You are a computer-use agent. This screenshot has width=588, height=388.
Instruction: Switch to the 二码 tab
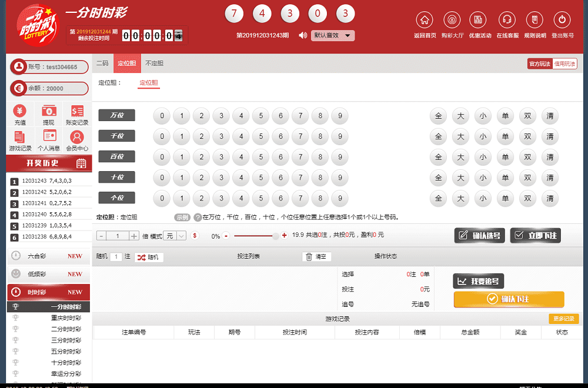click(102, 63)
